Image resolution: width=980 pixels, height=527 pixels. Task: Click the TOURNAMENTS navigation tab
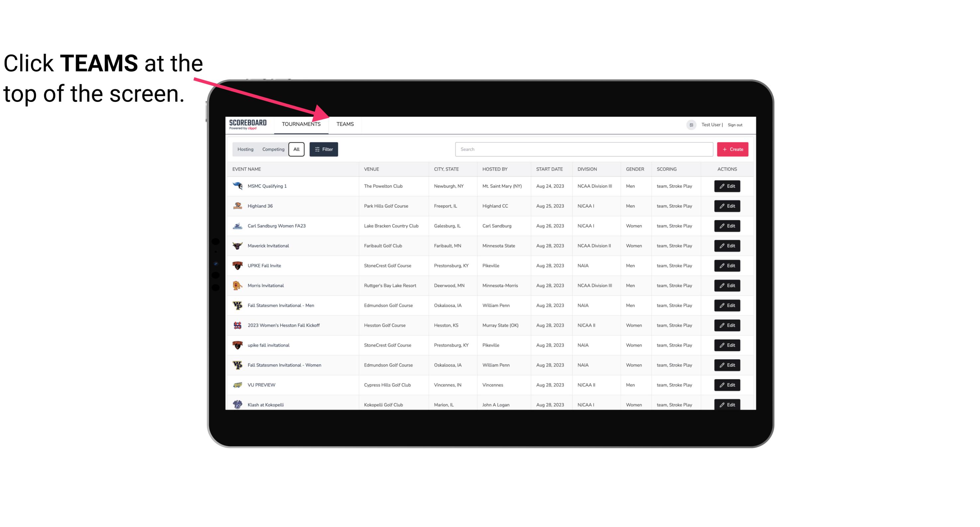tap(301, 124)
